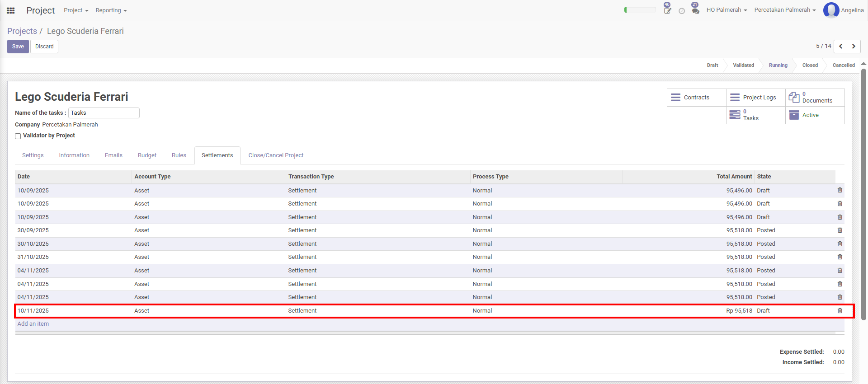The width and height of the screenshot is (868, 384).
Task: Click the activities clock icon in the top bar
Action: pos(682,11)
